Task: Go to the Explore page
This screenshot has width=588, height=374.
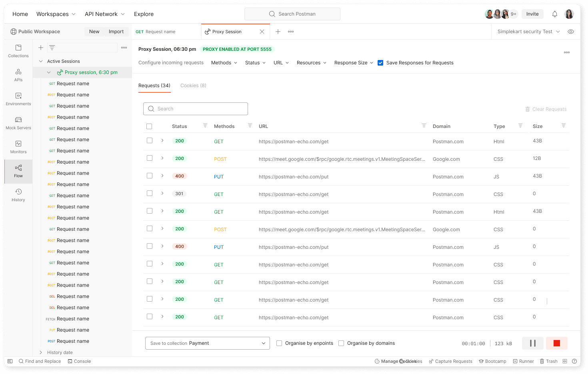Action: (x=144, y=14)
